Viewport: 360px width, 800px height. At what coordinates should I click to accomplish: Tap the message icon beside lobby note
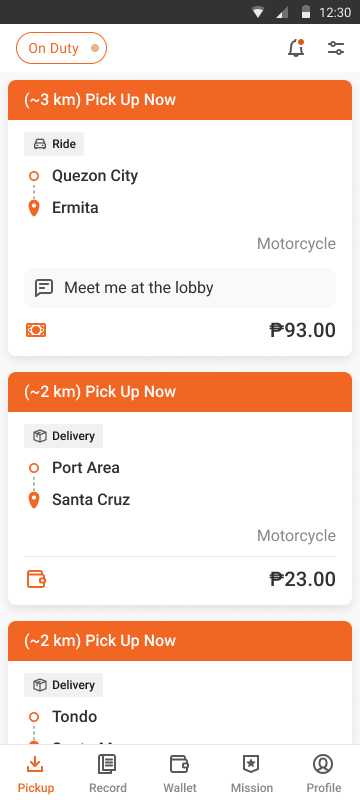tap(44, 288)
